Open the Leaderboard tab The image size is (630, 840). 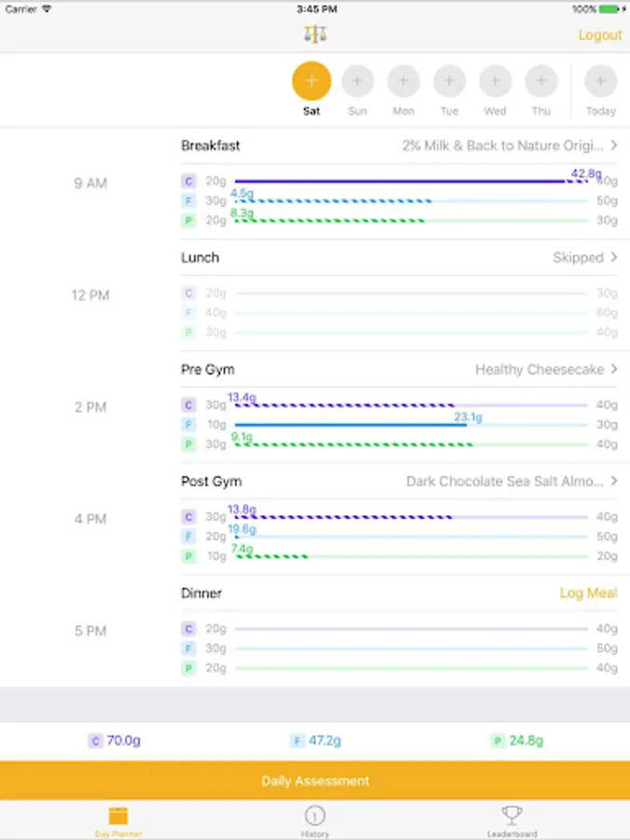pyautogui.click(x=511, y=819)
